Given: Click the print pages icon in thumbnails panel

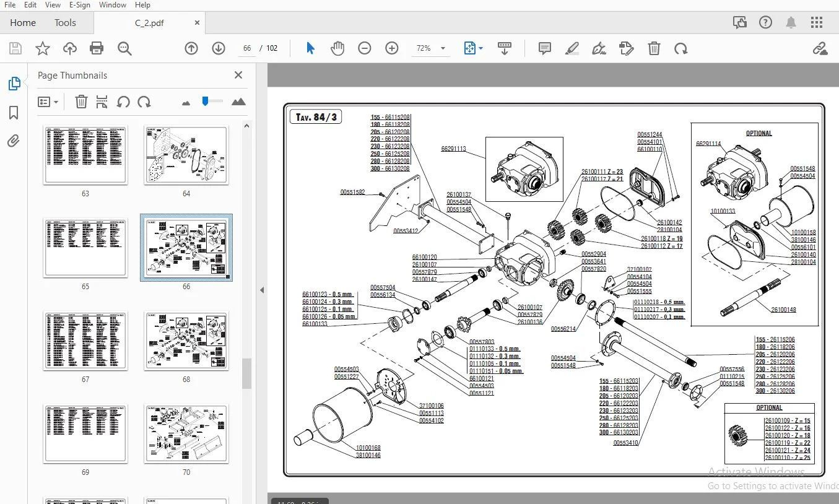Looking at the screenshot, I should point(102,102).
